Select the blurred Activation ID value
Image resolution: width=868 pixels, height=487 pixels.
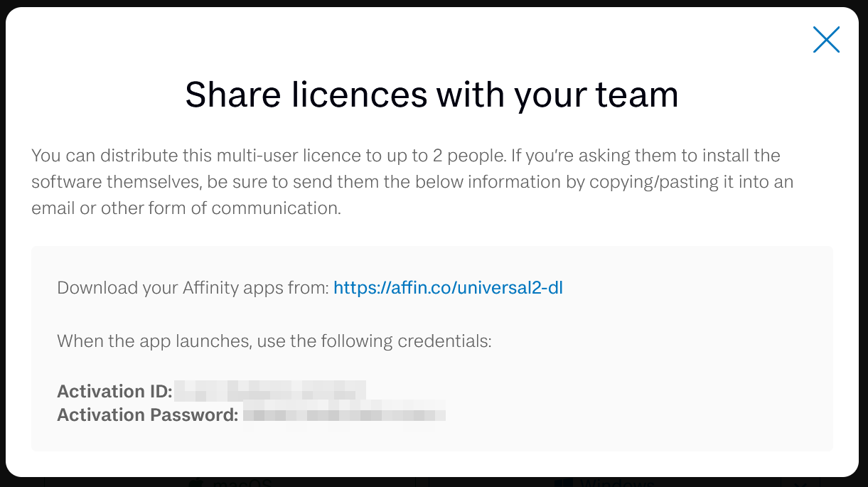click(x=270, y=391)
